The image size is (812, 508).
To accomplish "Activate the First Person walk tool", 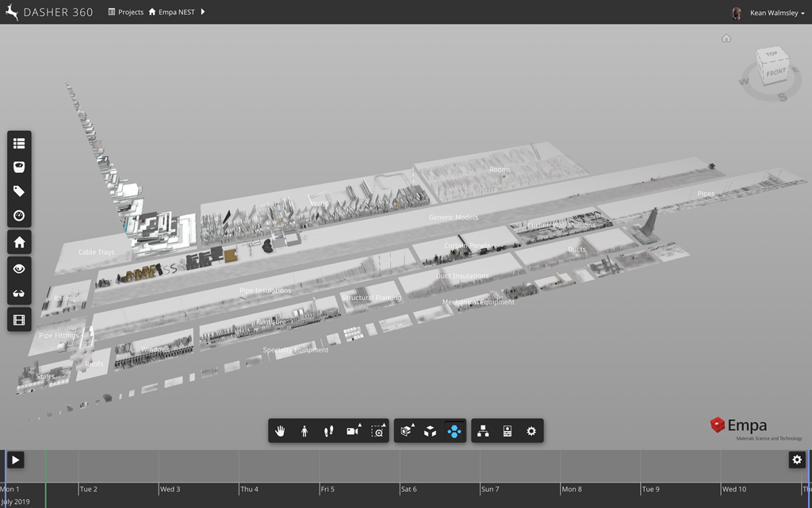I will (304, 431).
